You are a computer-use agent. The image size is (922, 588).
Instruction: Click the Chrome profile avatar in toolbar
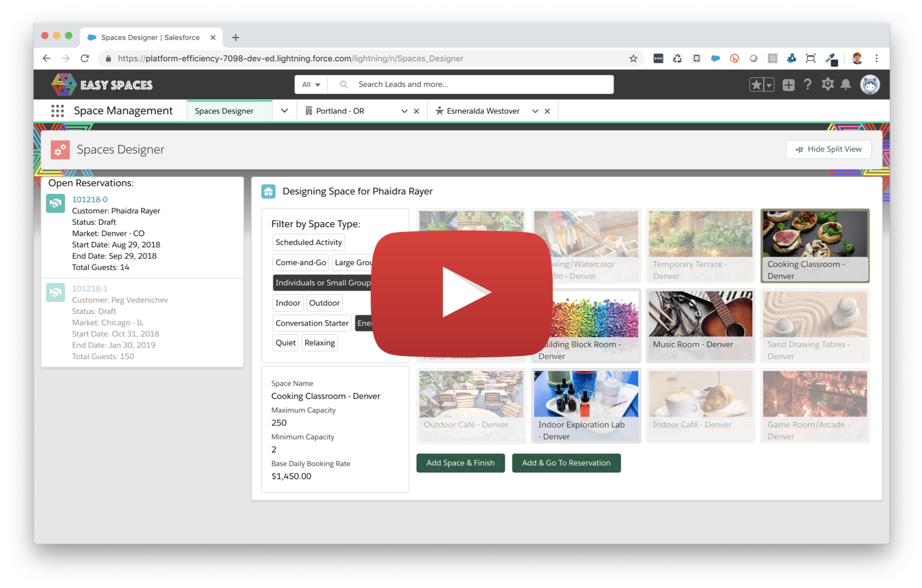[x=857, y=58]
